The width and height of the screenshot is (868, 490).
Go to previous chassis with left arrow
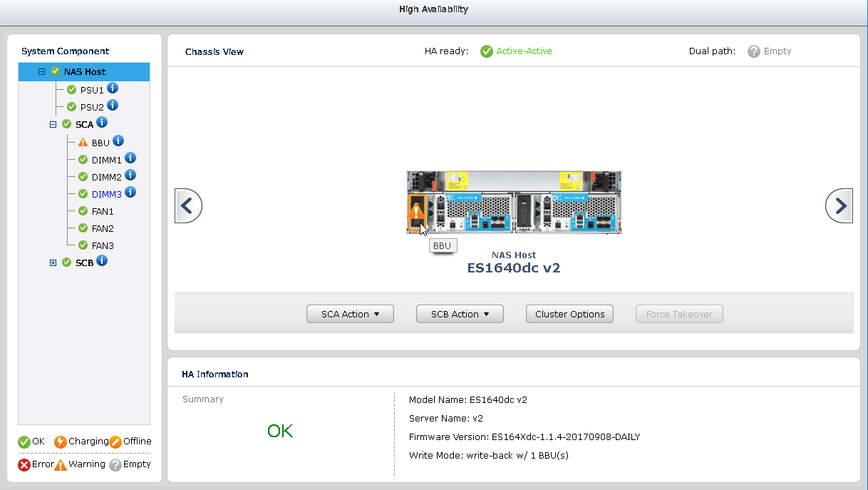(188, 206)
